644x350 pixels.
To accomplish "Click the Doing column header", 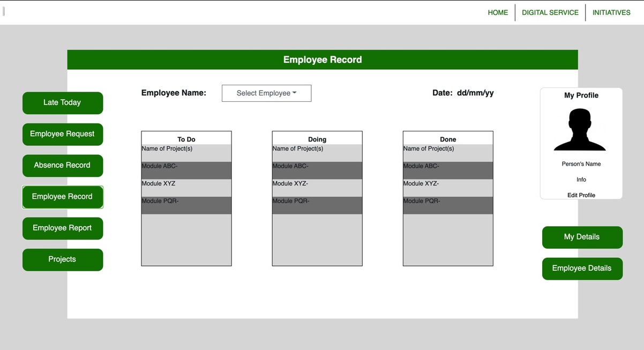I will pyautogui.click(x=317, y=139).
